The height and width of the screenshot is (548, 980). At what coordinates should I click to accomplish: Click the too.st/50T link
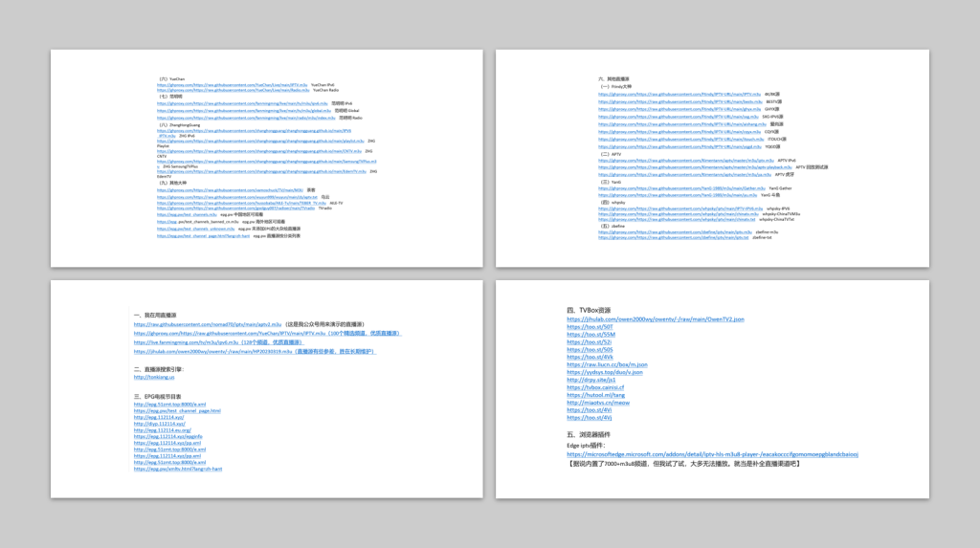pyautogui.click(x=590, y=327)
